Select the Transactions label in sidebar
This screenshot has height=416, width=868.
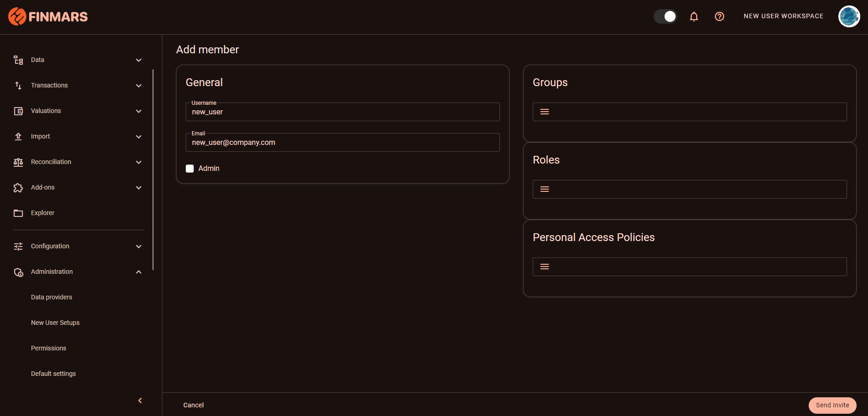tap(49, 85)
